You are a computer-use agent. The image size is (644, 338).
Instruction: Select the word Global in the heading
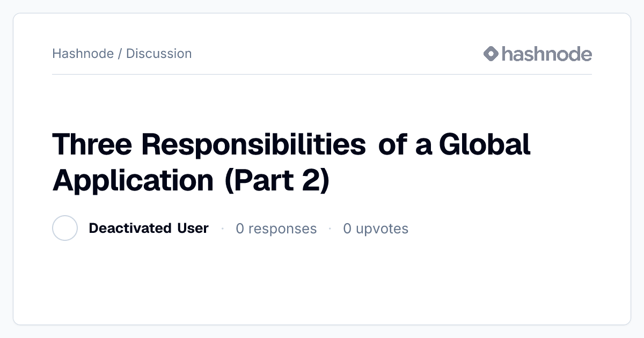tap(485, 144)
